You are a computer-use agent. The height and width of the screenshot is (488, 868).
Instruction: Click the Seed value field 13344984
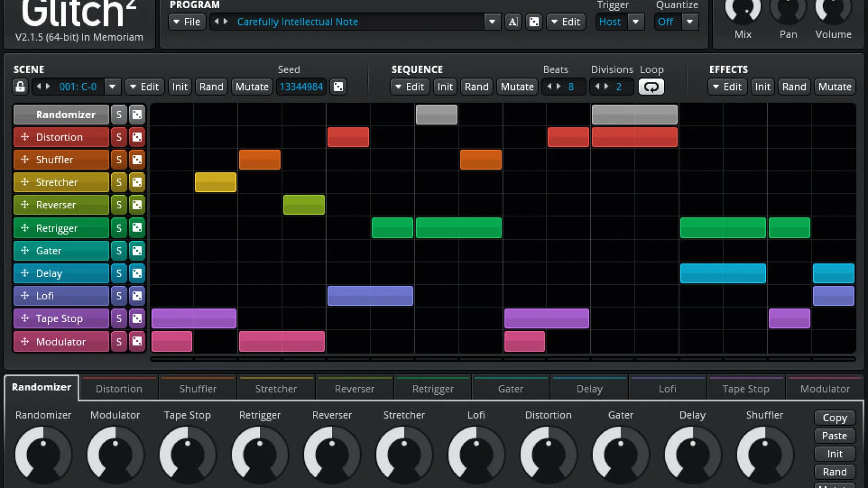click(302, 87)
